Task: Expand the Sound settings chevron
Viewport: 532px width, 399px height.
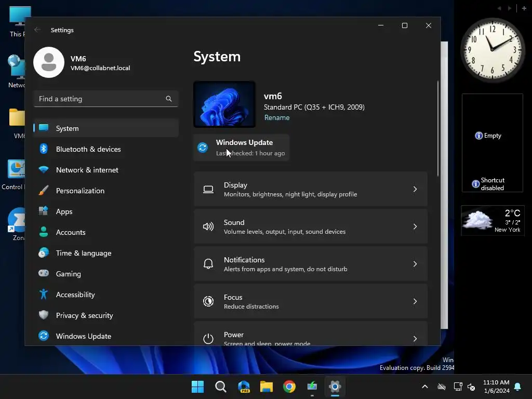Action: click(415, 227)
